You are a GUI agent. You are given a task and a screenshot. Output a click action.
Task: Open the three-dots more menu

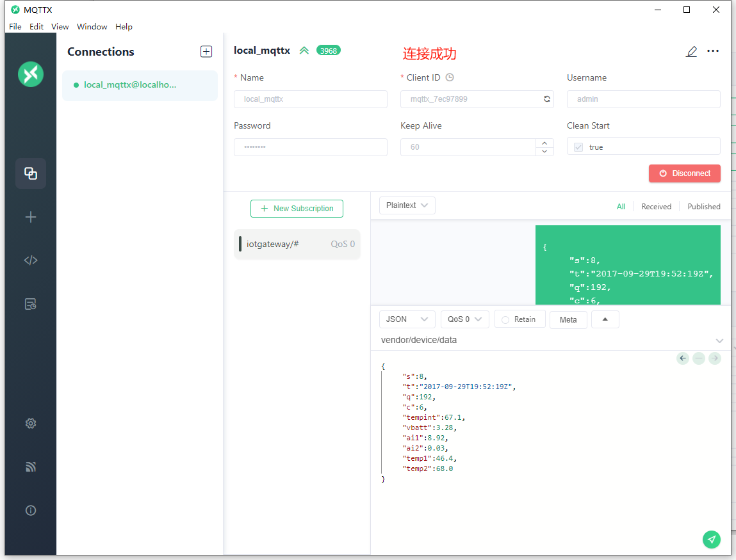coord(712,51)
